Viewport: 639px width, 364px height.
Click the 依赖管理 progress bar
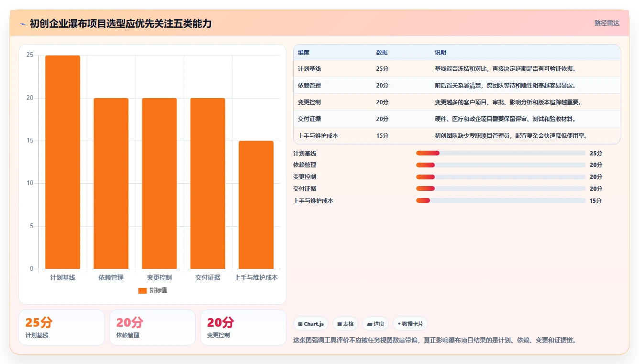coord(501,165)
